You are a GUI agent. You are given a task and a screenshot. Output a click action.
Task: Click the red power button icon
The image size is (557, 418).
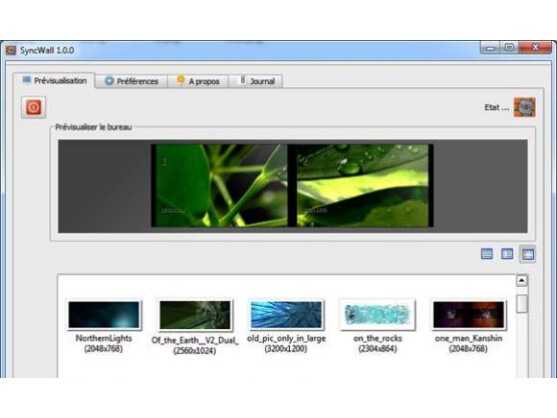point(33,107)
